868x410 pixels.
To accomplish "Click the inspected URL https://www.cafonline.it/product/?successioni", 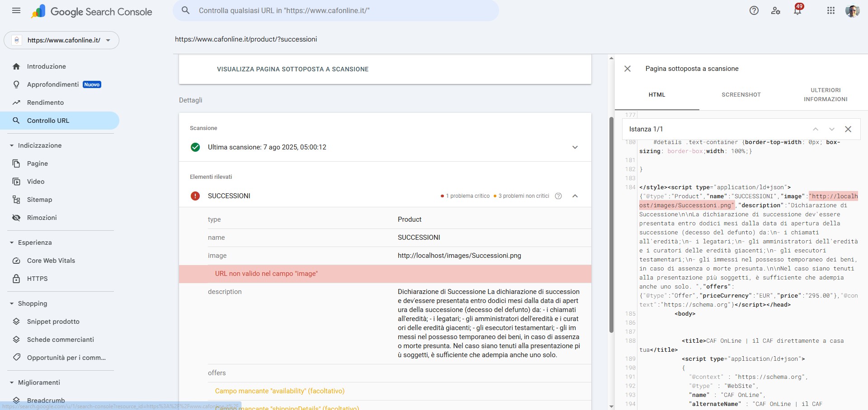I will (246, 39).
